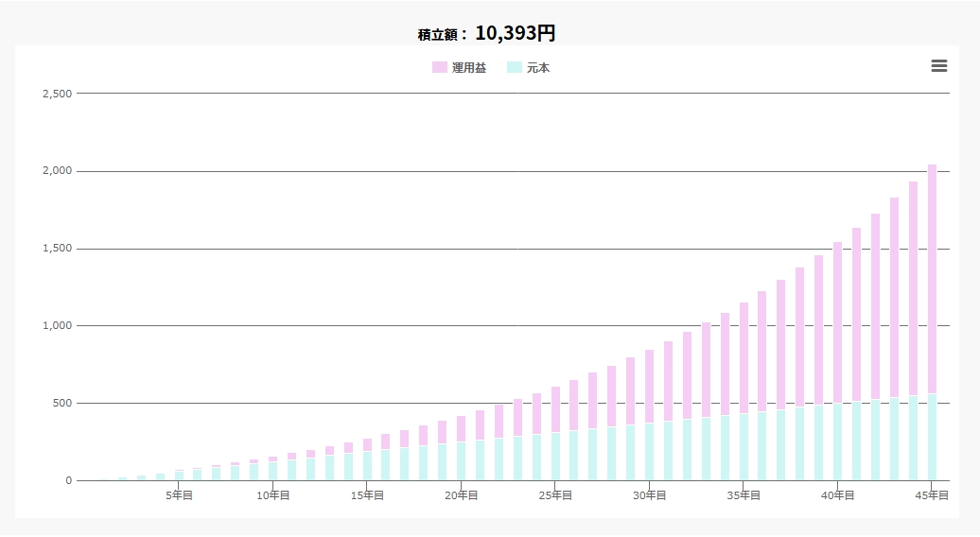Viewport: 980px width, 537px height.
Task: Click the 5年目 bar in chart
Action: (x=179, y=476)
